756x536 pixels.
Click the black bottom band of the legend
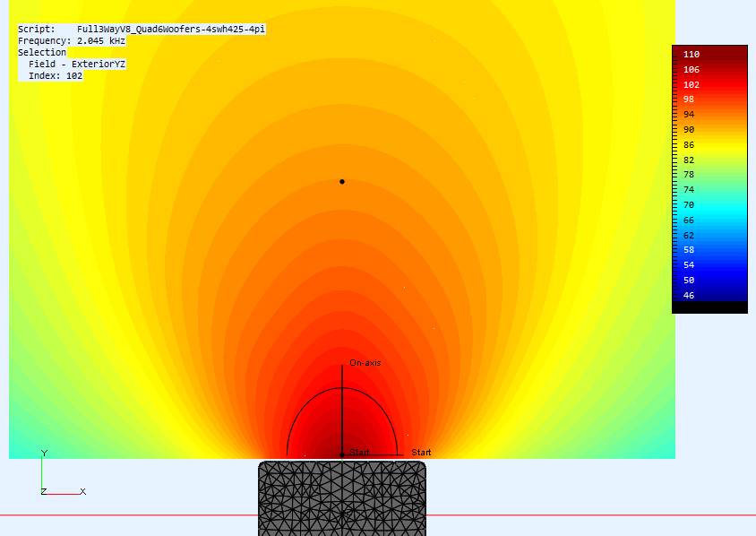click(x=709, y=307)
